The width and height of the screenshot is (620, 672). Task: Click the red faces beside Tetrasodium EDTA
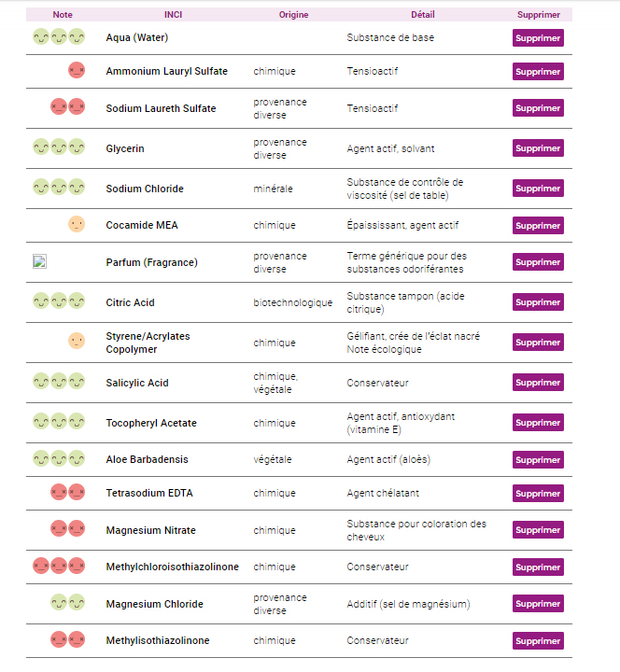coord(68,492)
